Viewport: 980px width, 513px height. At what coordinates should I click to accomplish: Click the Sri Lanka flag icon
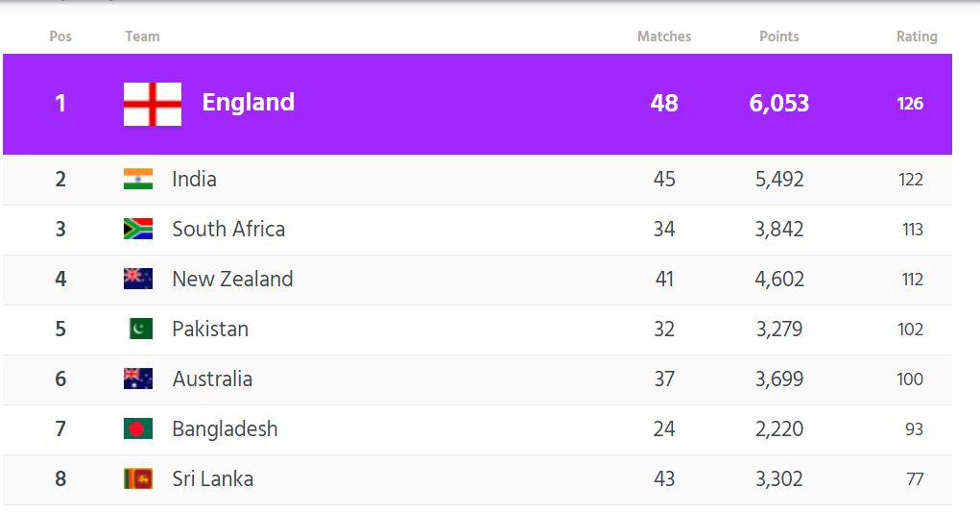pos(138,478)
